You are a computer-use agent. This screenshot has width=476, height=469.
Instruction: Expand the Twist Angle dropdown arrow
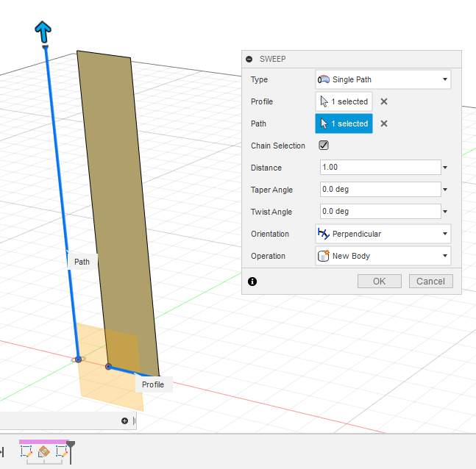pyautogui.click(x=445, y=212)
